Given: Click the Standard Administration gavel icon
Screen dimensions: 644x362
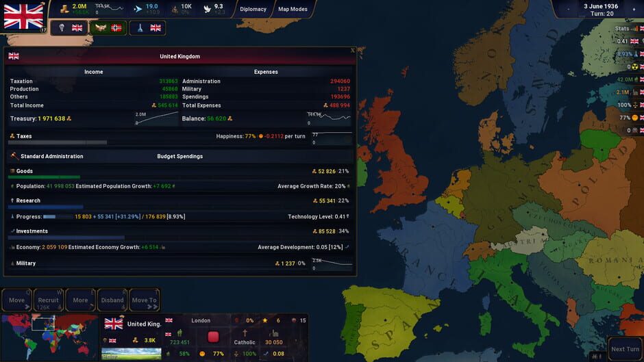Looking at the screenshot, I should point(14,155).
